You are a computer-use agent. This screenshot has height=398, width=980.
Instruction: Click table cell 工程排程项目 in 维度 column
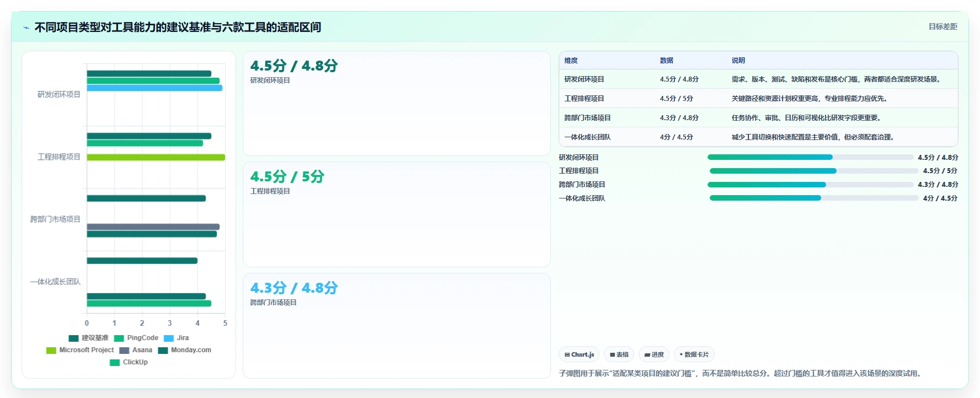(x=584, y=99)
